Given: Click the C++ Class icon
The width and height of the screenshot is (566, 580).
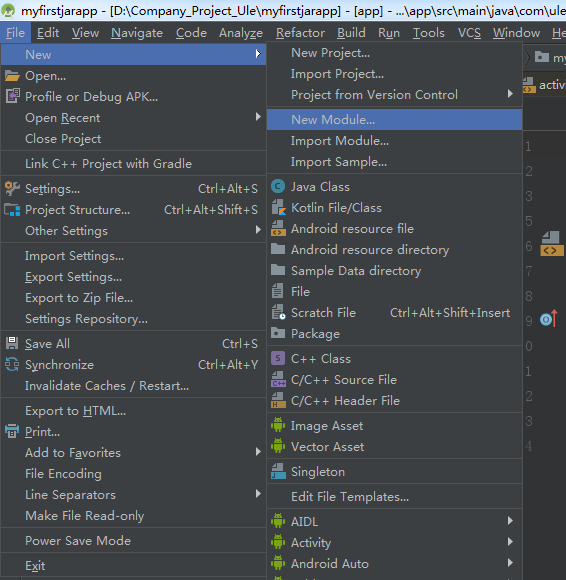Looking at the screenshot, I should coord(278,358).
